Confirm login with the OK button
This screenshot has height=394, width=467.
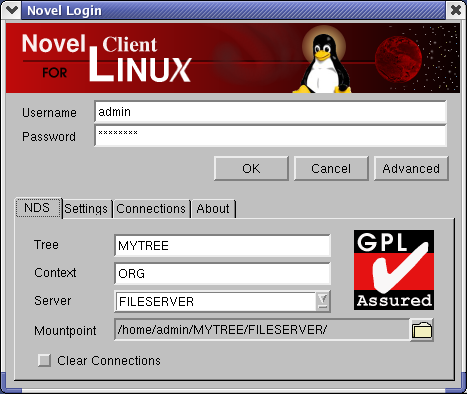(251, 169)
